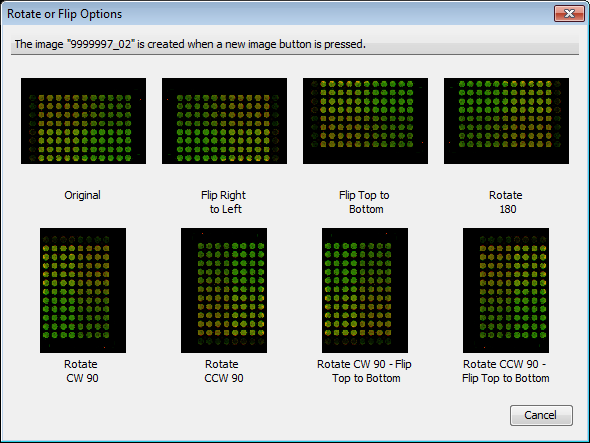Choose the Flip Right to Left thumbnail

(224, 121)
